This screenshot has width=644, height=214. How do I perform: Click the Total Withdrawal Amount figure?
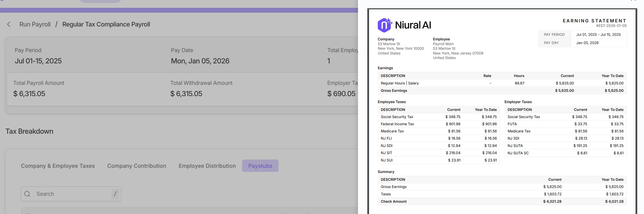[186, 94]
